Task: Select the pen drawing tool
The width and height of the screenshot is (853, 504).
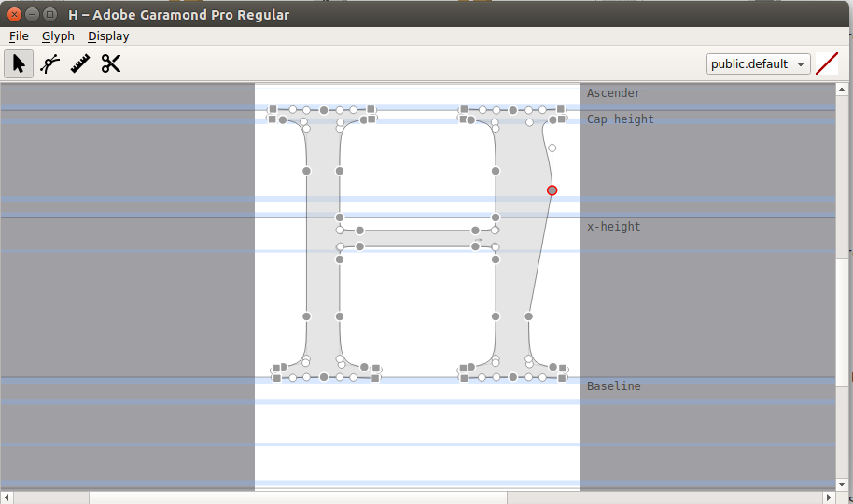Action: [x=49, y=63]
